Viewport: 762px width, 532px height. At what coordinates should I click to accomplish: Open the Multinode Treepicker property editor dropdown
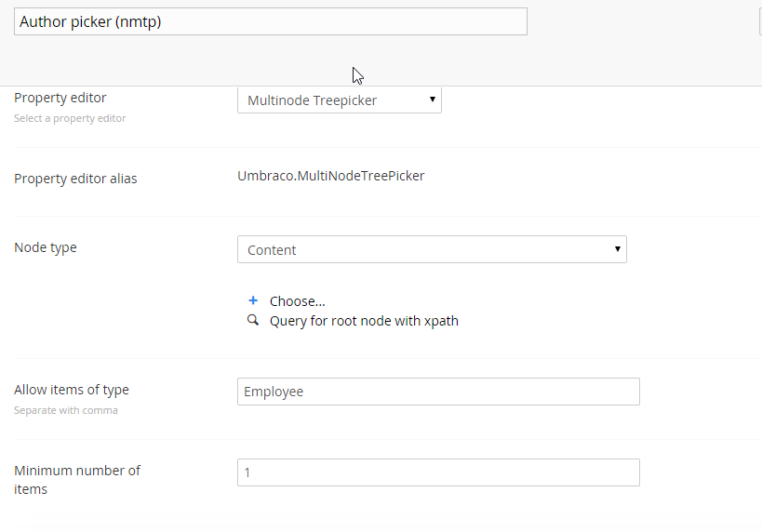(340, 100)
